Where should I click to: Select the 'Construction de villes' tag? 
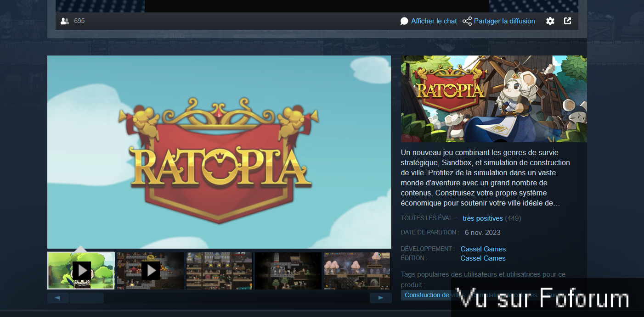coord(426,295)
